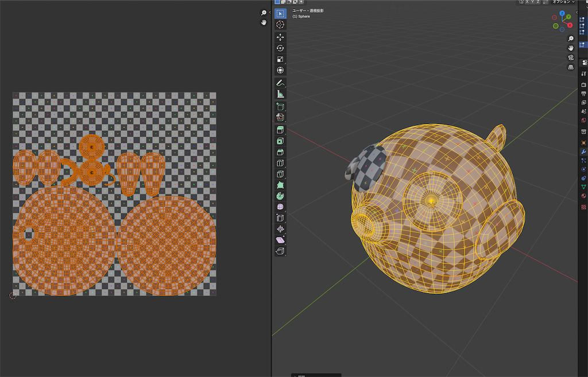Toggle the camera view icon
Image resolution: width=588 pixels, height=377 pixels.
tap(571, 58)
